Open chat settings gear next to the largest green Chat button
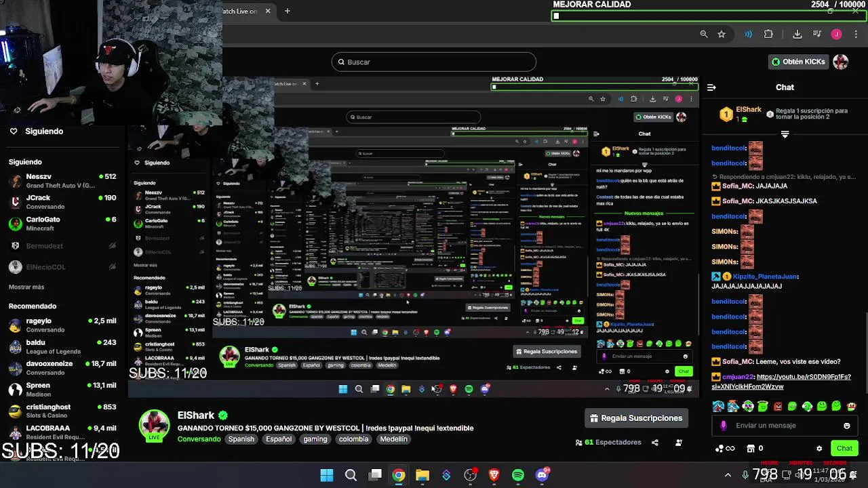Image resolution: width=868 pixels, height=488 pixels. pos(819,449)
